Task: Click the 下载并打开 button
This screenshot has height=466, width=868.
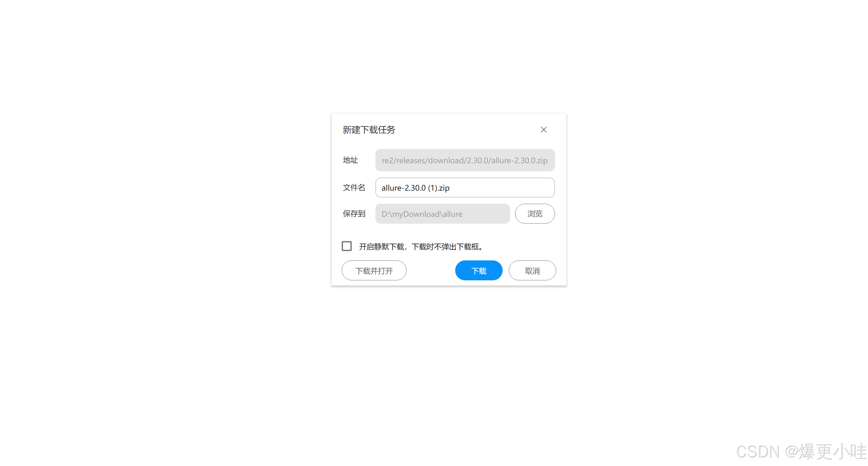Action: tap(374, 270)
